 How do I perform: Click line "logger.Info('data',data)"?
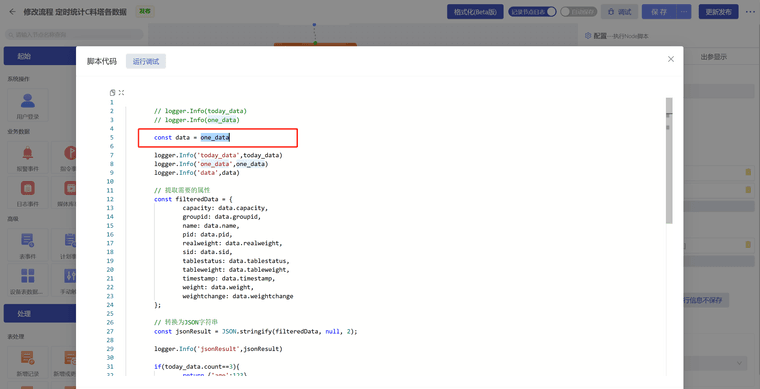pyautogui.click(x=197, y=172)
